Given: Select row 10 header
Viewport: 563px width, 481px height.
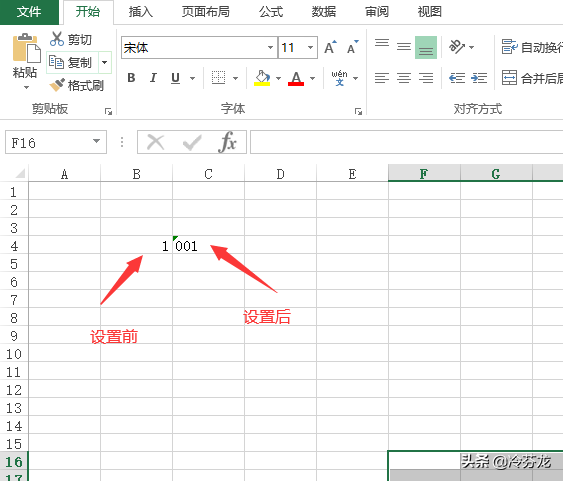Looking at the screenshot, I should click(14, 354).
